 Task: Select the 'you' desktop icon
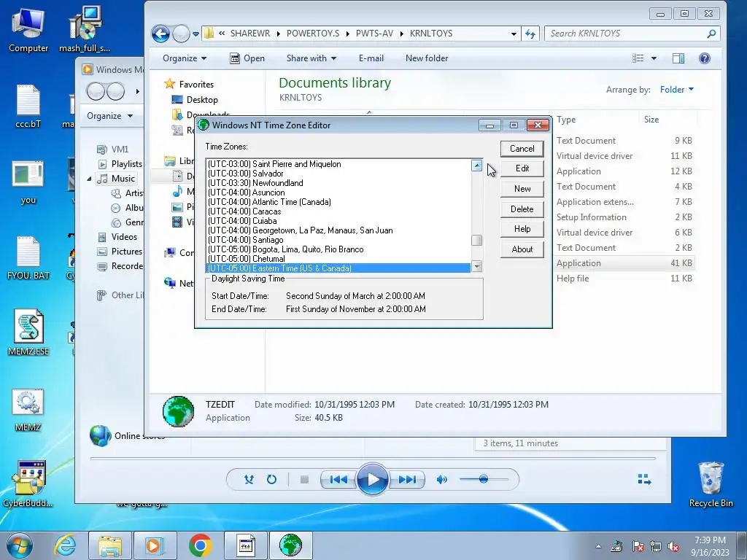pos(28,182)
